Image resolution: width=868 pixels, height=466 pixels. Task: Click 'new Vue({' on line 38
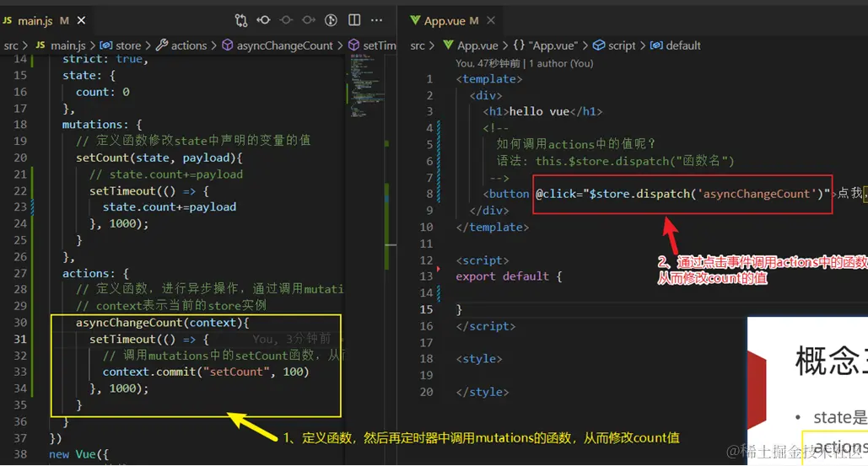coord(78,454)
